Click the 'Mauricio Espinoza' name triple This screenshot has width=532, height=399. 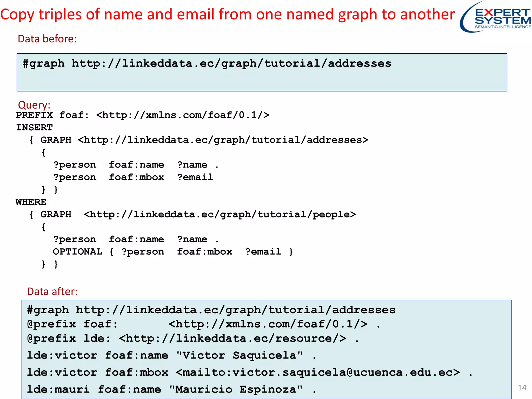pos(172,390)
